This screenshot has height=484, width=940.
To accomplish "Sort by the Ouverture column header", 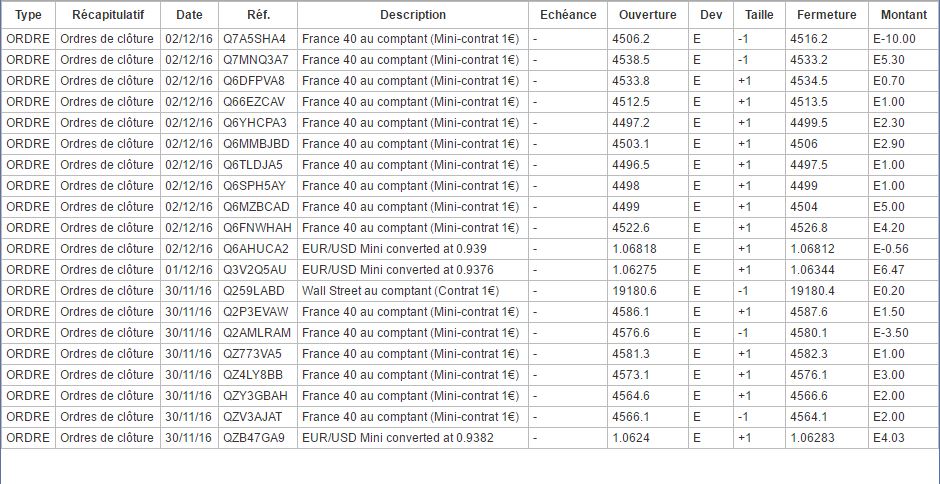I will pos(647,15).
